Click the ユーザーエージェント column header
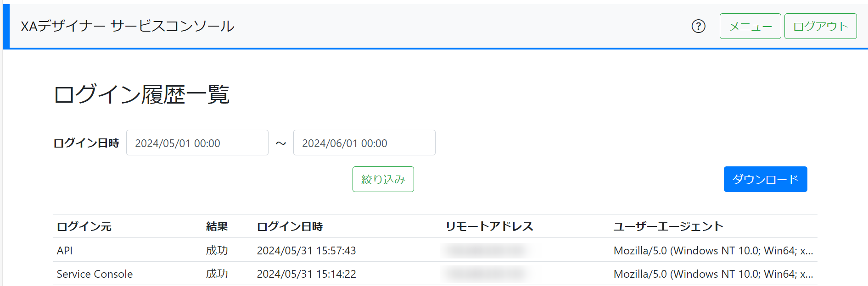This screenshot has height=286, width=868. point(668,226)
